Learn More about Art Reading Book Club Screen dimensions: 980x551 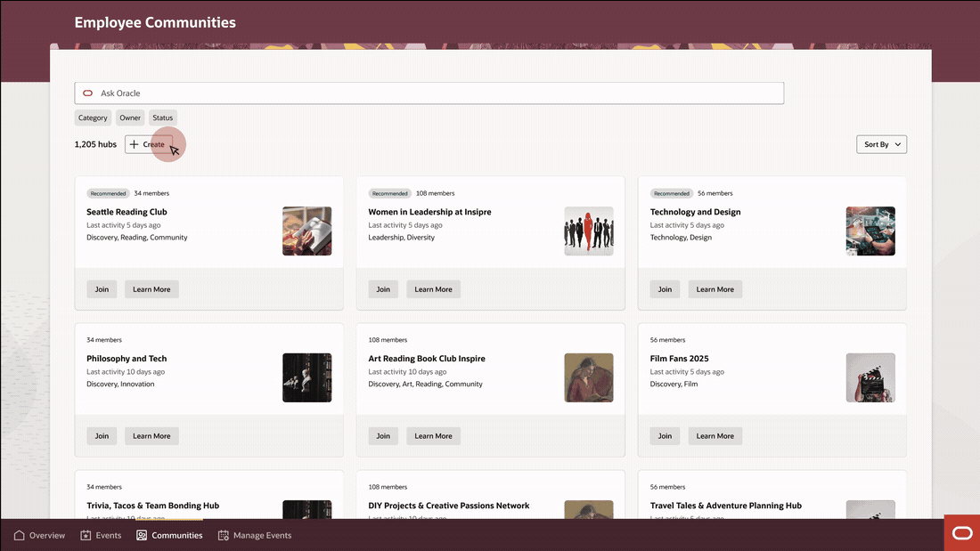[x=433, y=436]
